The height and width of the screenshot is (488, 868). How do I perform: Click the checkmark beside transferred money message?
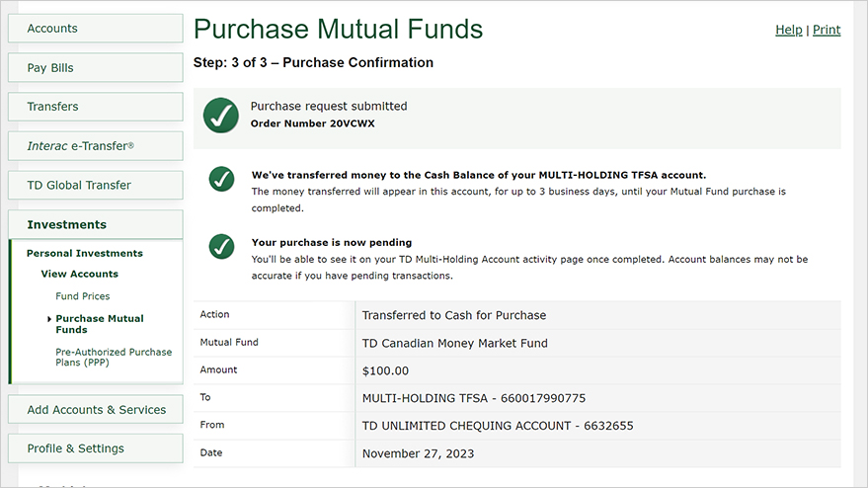[x=221, y=179]
